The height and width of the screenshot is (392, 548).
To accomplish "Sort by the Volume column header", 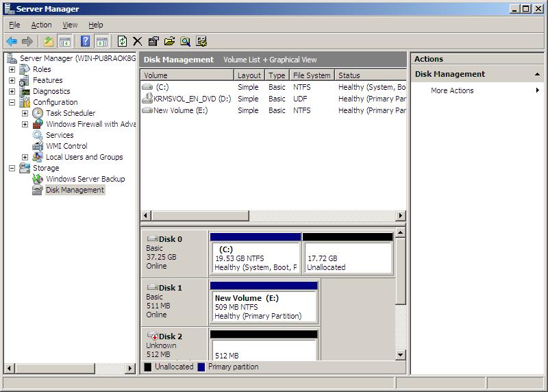I will (187, 75).
